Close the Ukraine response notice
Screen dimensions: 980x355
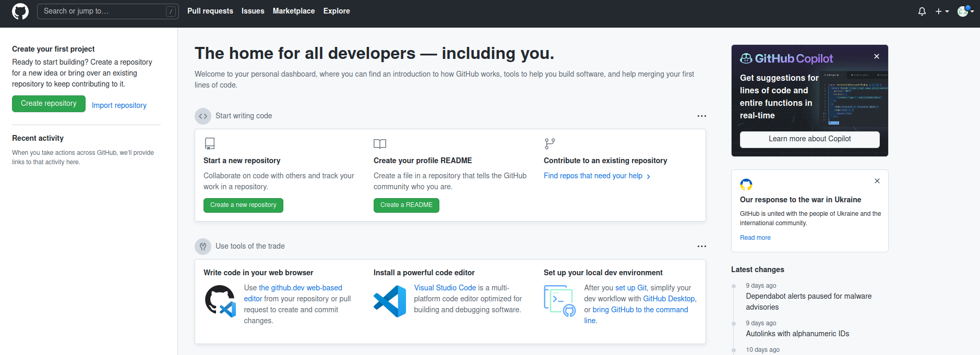877,181
